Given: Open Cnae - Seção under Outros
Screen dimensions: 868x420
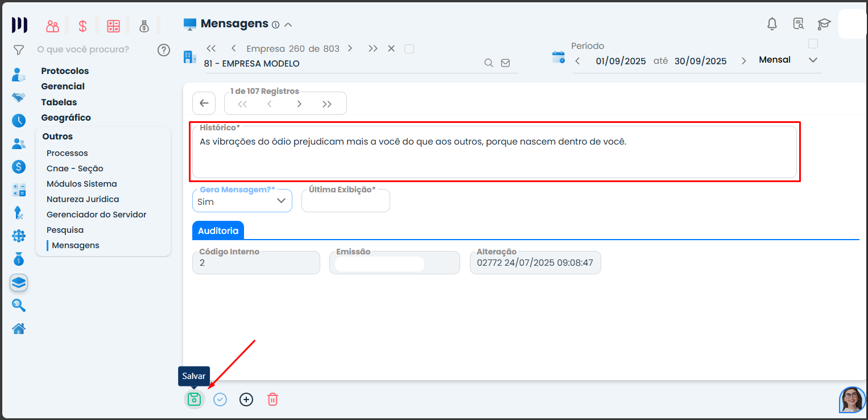Looking at the screenshot, I should click(75, 168).
